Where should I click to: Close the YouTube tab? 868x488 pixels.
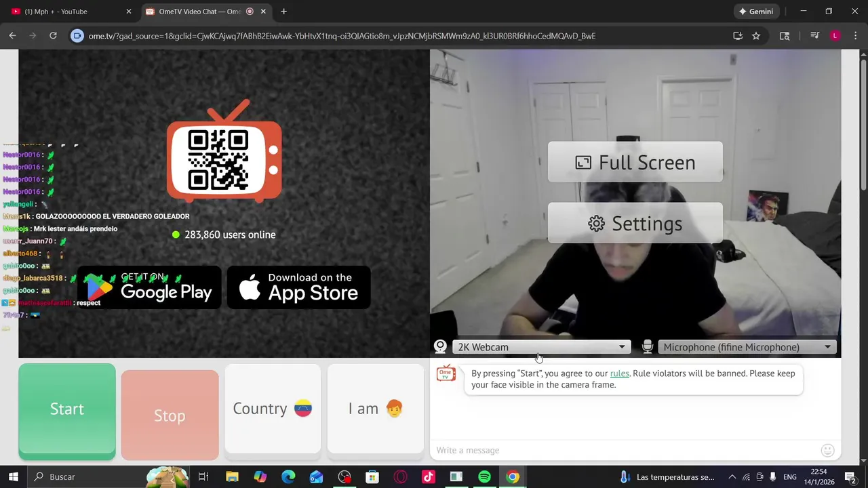(129, 12)
